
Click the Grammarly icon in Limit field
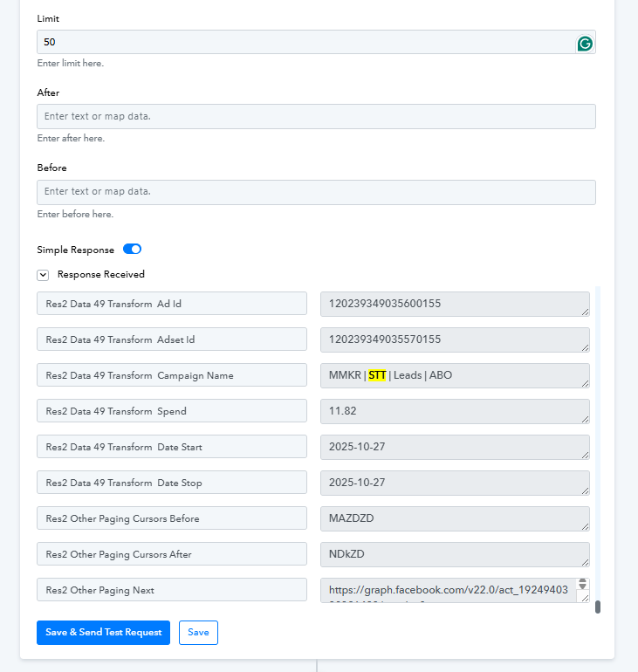pos(585,43)
